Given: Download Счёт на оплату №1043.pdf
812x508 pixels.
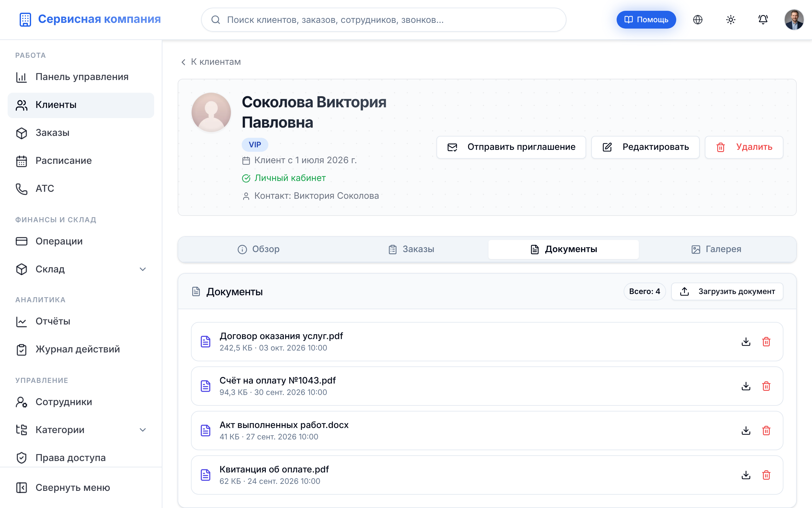Looking at the screenshot, I should (746, 386).
